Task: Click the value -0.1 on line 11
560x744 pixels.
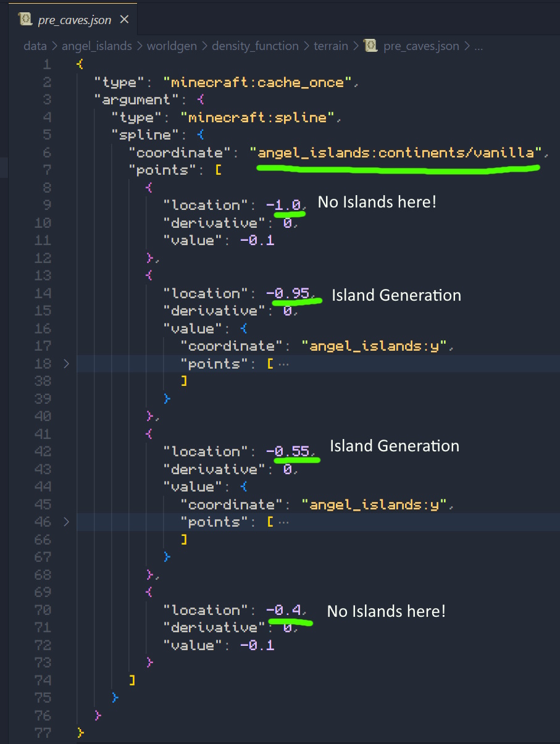Action: (257, 240)
